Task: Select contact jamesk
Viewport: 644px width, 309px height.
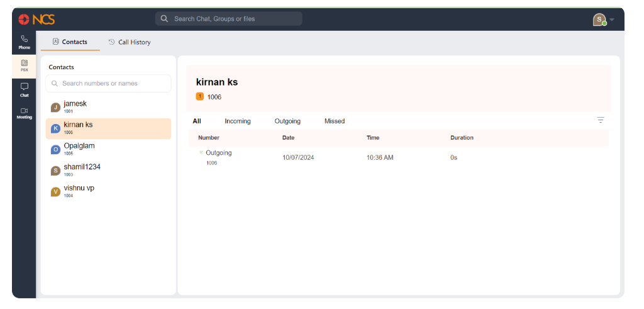Action: [x=108, y=107]
